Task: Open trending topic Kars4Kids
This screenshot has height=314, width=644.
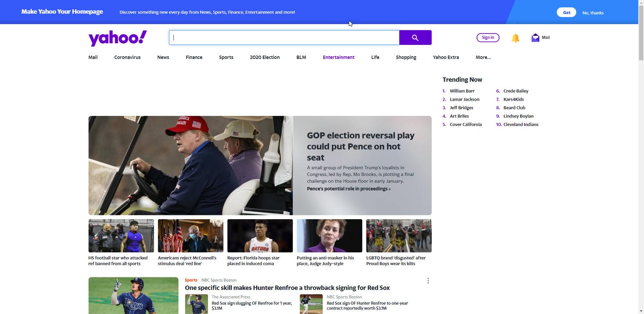Action: pos(514,99)
